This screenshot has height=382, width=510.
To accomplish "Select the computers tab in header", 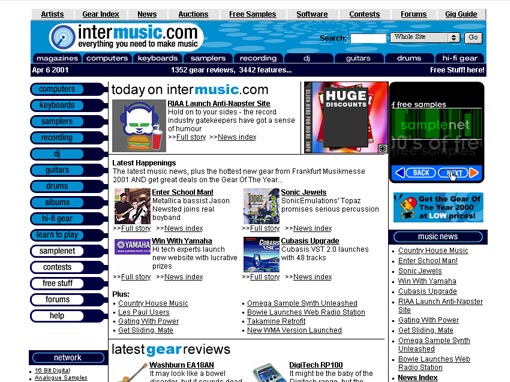I will coord(107,58).
